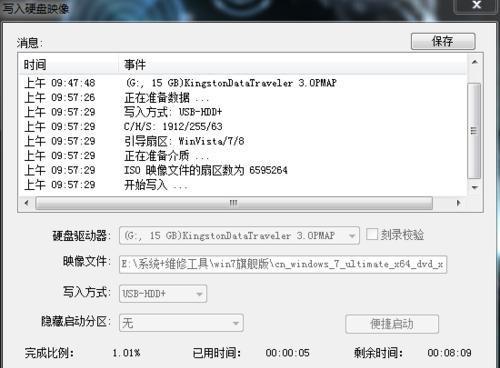Select the KingstonDataTraveler log row at 09:47:48
This screenshot has width=500, height=368.
click(243, 83)
